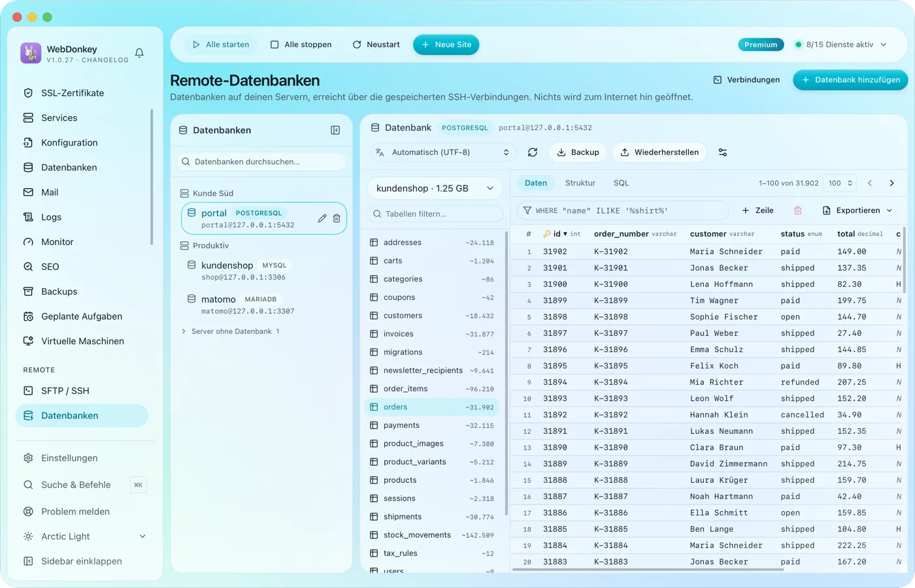Open SSL-Zertifikate in the sidebar
915x588 pixels.
pyautogui.click(x=82, y=93)
